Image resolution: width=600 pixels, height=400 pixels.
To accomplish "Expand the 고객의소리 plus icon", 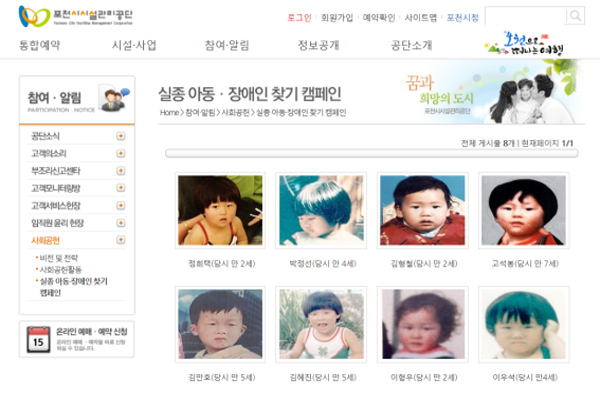I will (x=121, y=153).
